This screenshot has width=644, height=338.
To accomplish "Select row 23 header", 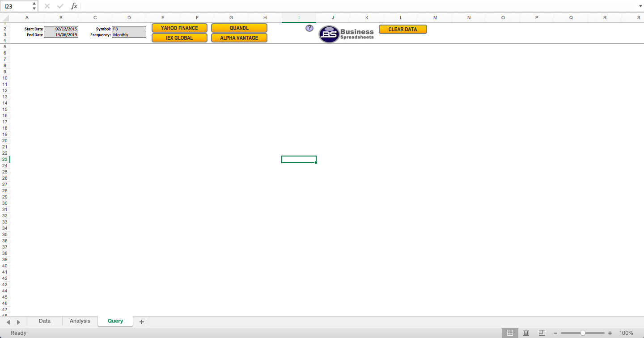I will click(x=5, y=159).
